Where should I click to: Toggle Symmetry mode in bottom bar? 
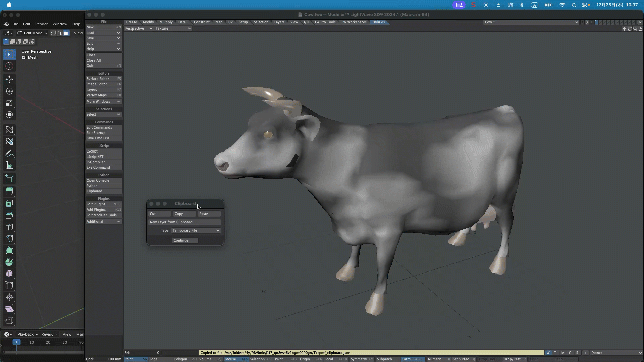pyautogui.click(x=359, y=359)
